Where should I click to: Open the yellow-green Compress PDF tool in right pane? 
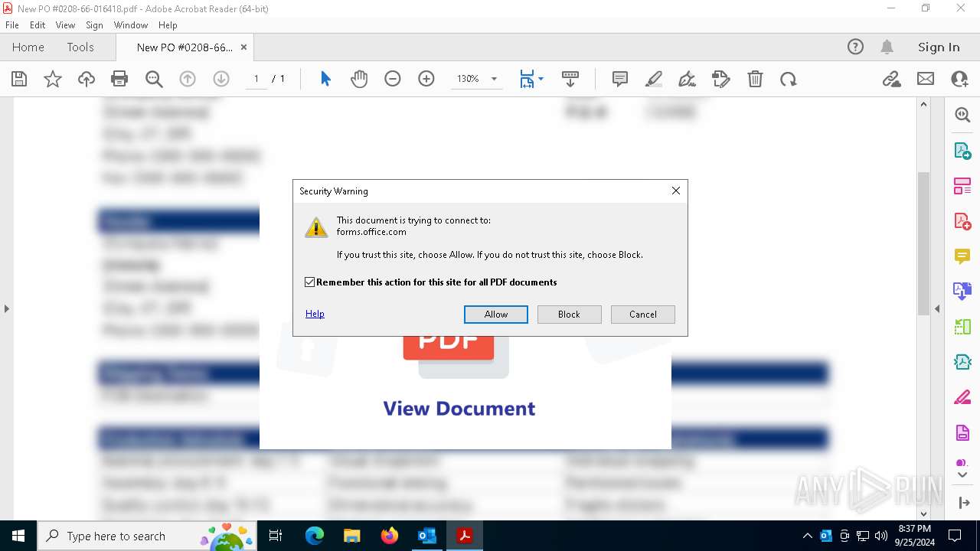pyautogui.click(x=962, y=327)
